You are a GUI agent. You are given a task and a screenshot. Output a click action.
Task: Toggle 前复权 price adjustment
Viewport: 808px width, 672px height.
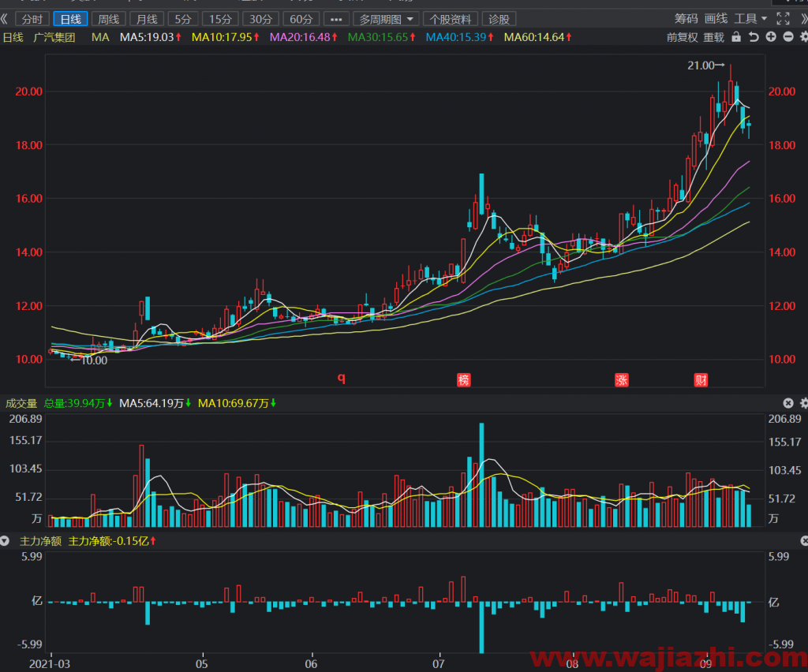point(682,37)
